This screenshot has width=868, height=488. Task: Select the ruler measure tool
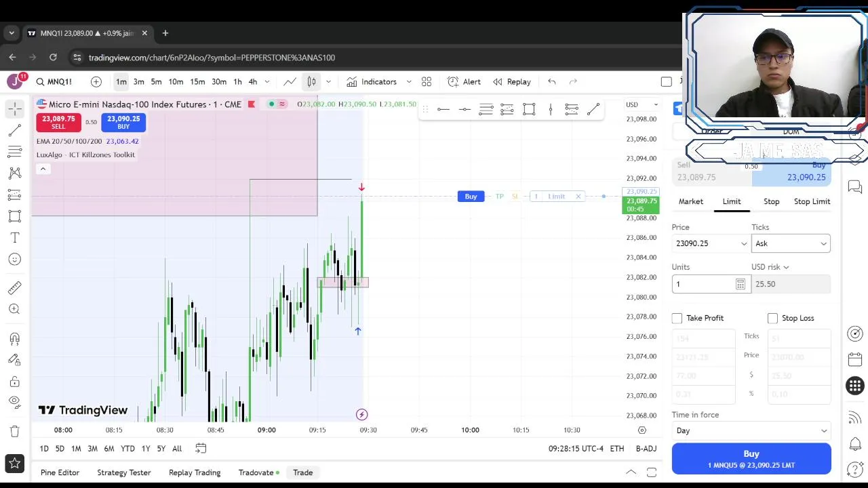click(x=15, y=288)
